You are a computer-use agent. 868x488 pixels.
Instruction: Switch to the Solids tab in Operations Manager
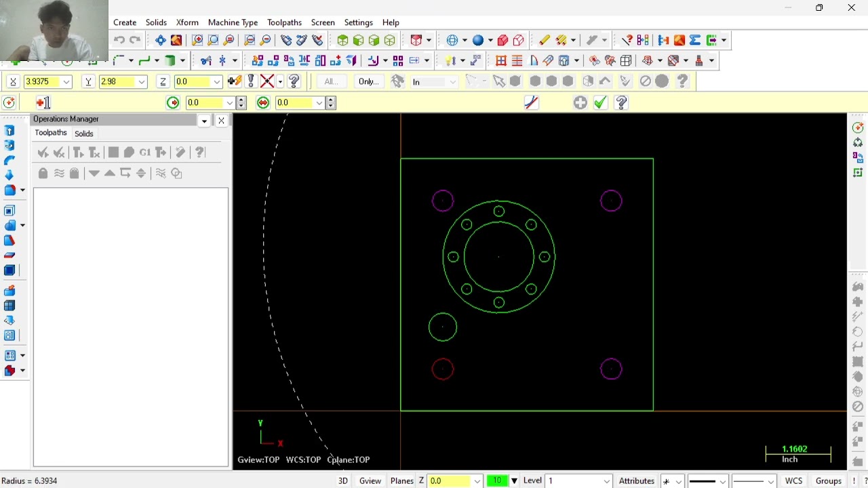point(84,134)
